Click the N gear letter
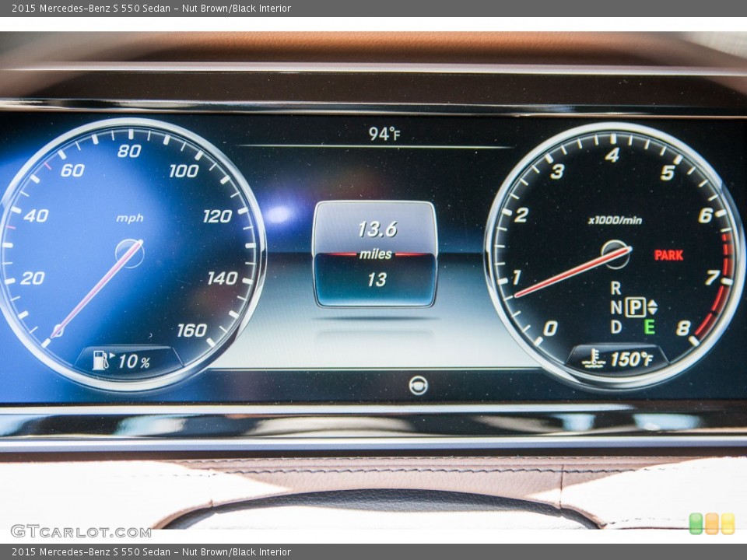Image resolution: width=747 pixels, height=560 pixels. click(x=616, y=308)
